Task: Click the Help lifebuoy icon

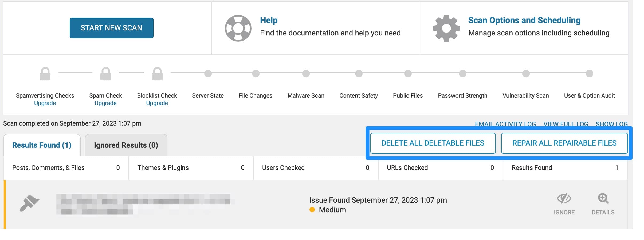Action: tap(238, 28)
